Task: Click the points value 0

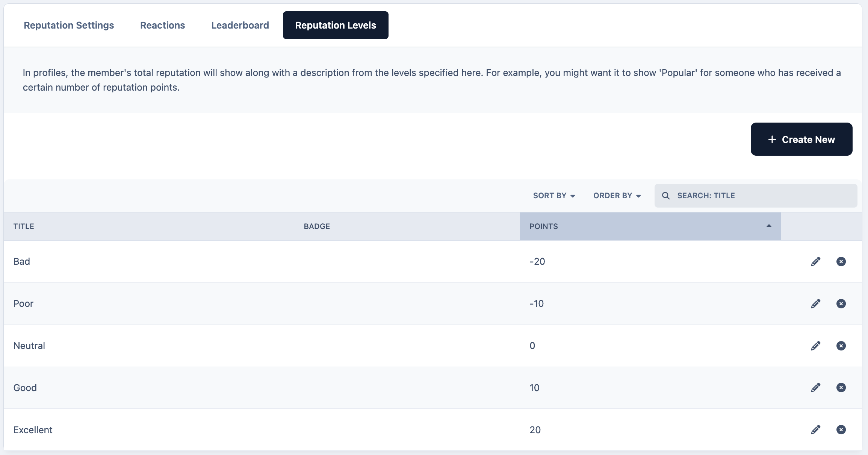Action: pos(532,346)
